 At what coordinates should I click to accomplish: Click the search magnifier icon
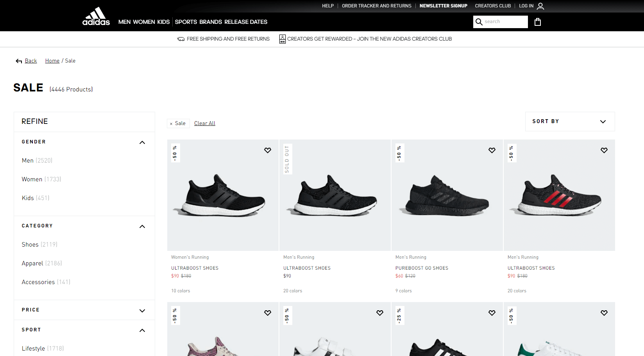pos(479,22)
